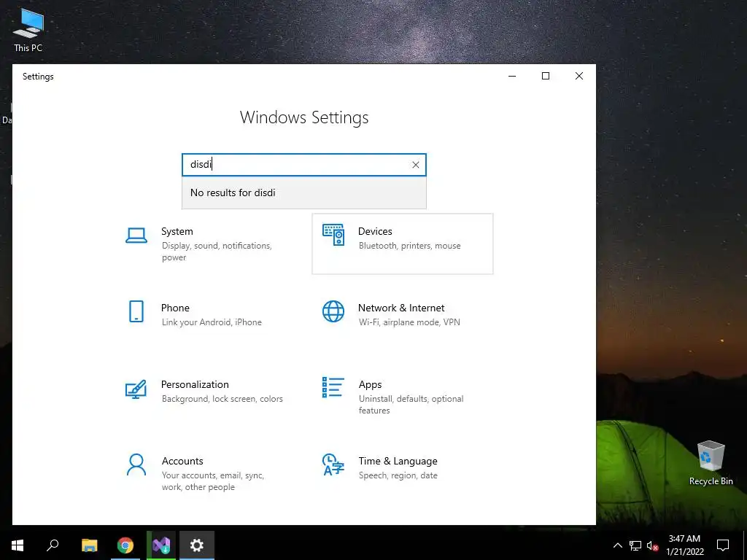Viewport: 747px width, 560px height.
Task: Select the Settings gear on the taskbar
Action: pos(197,545)
